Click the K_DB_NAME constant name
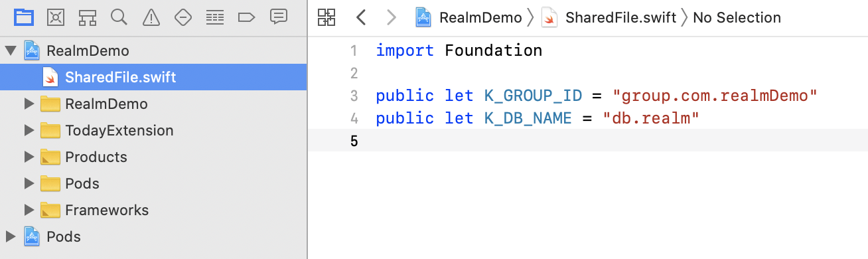Image resolution: width=868 pixels, height=259 pixels. 528,119
